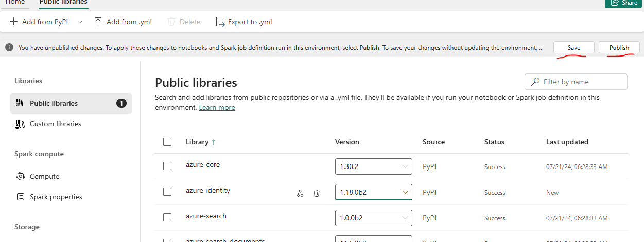
Task: Click Success status for azure-search row
Action: pyautogui.click(x=495, y=218)
